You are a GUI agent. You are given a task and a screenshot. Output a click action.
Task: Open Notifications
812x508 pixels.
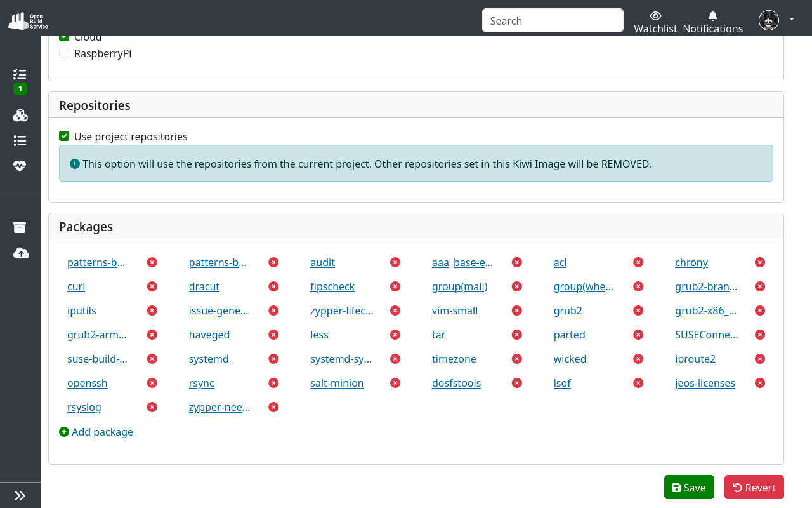click(x=712, y=20)
